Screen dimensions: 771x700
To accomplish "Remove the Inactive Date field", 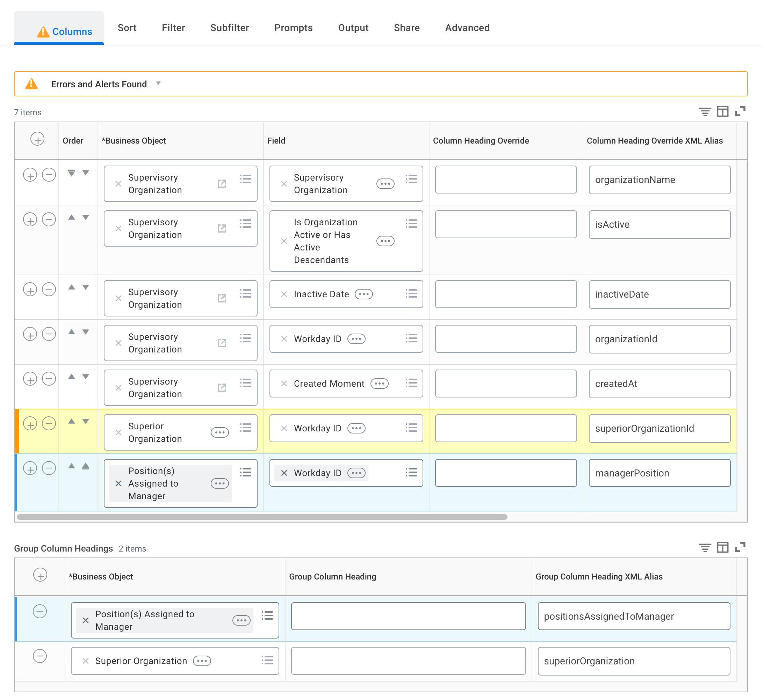I will pyautogui.click(x=284, y=294).
